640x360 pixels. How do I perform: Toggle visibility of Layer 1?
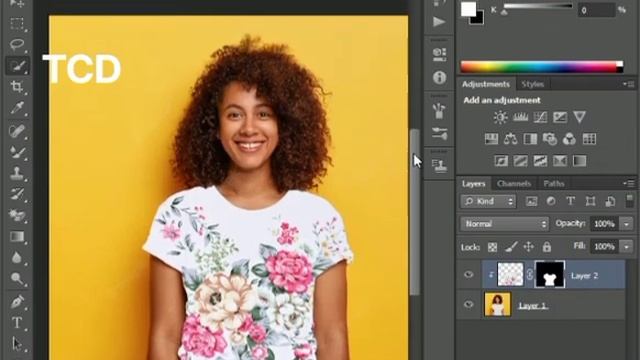[469, 304]
